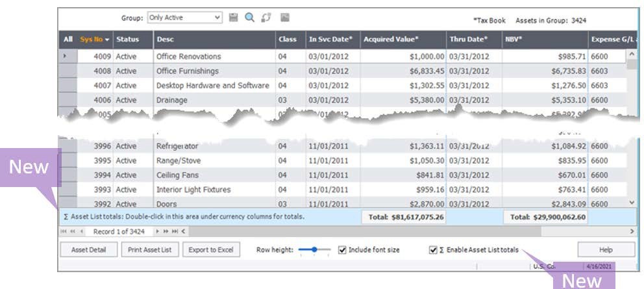Image resolution: width=644 pixels, height=289 pixels.
Task: Toggle Include font size checkbox
Action: tap(342, 249)
